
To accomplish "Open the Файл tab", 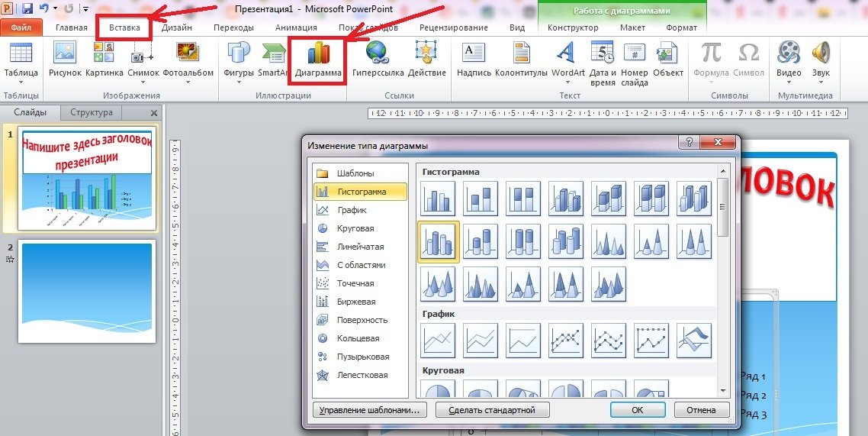I will coord(21,27).
